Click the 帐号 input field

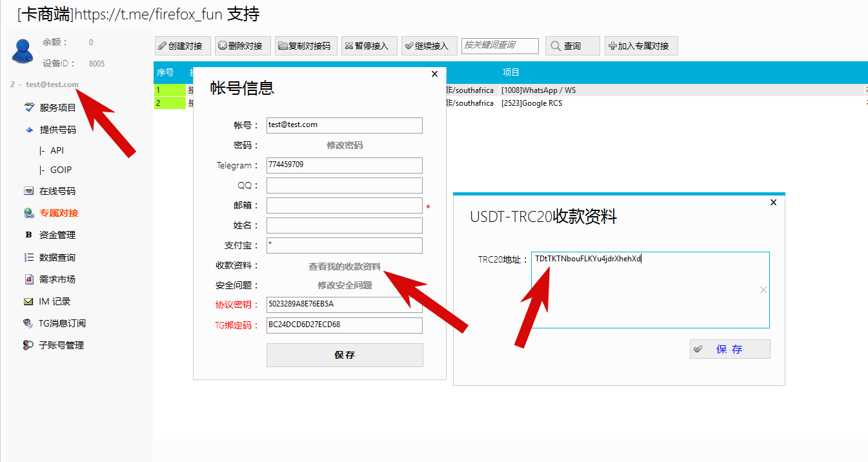[345, 125]
